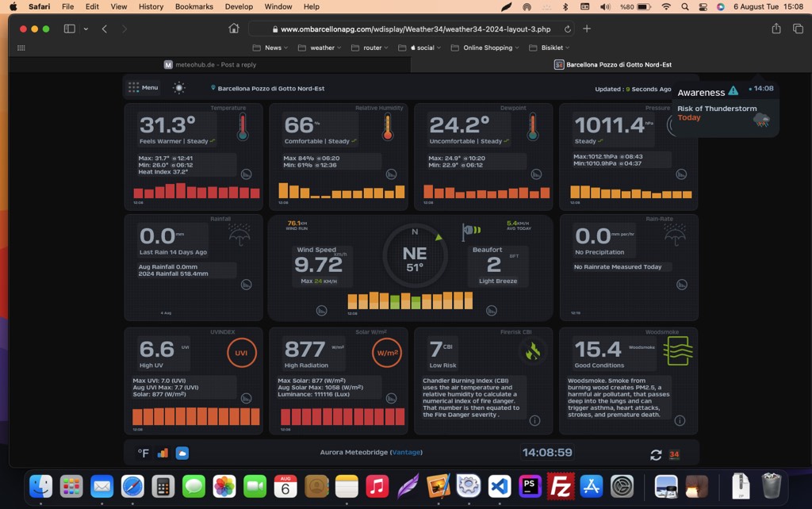Click the wind chart icon under Wind Speed
The width and height of the screenshot is (812, 509).
(322, 310)
